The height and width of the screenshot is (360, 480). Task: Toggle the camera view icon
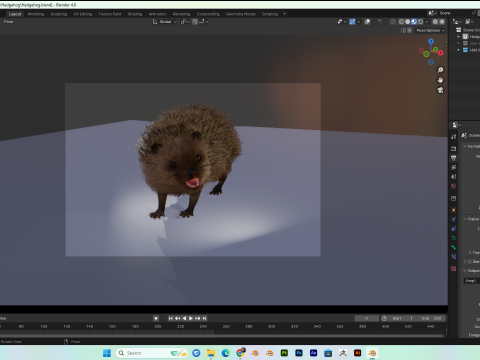(x=440, y=90)
